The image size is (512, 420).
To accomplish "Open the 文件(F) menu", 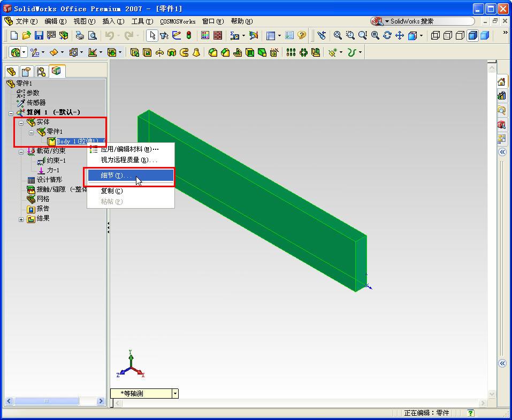I will click(26, 21).
